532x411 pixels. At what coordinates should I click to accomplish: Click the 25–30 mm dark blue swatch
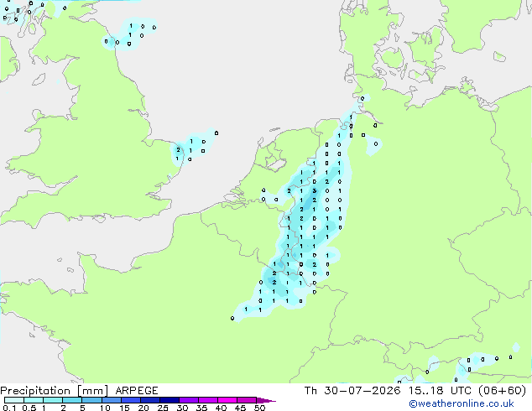[x=170, y=400]
